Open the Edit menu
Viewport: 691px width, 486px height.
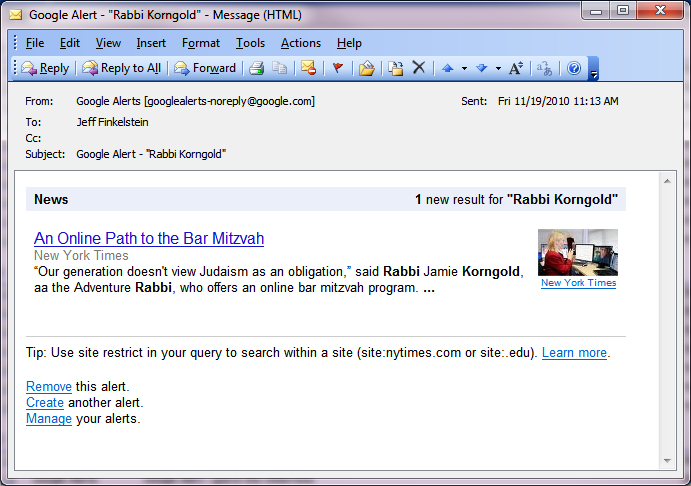pos(70,43)
